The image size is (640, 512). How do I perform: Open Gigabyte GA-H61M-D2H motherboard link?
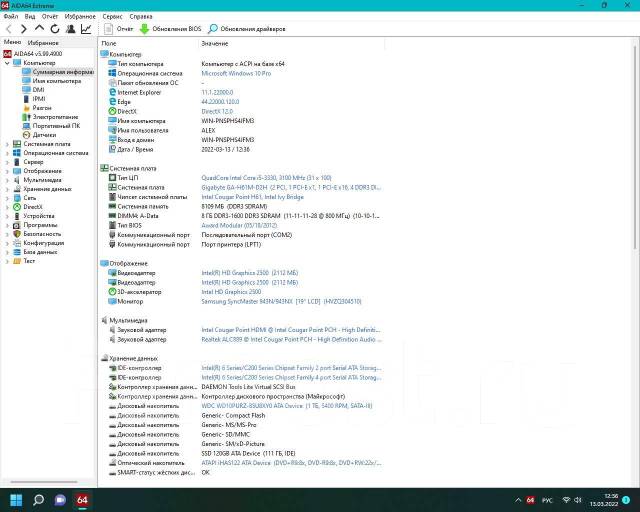(291, 187)
